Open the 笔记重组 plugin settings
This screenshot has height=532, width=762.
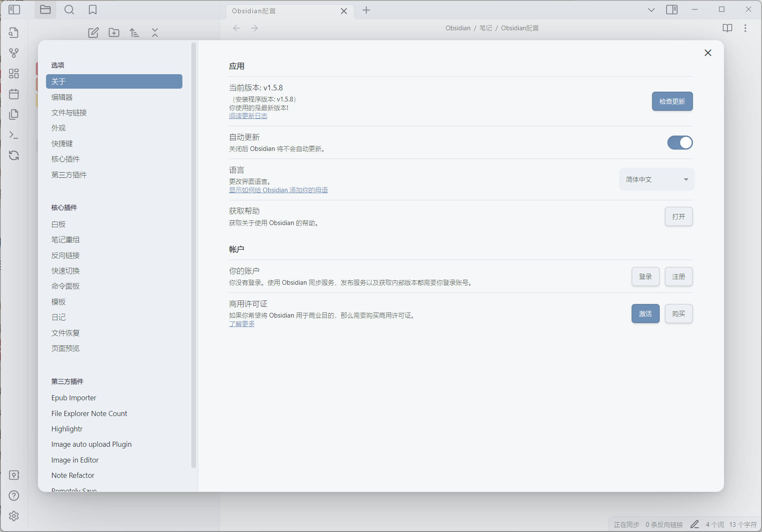point(114,240)
